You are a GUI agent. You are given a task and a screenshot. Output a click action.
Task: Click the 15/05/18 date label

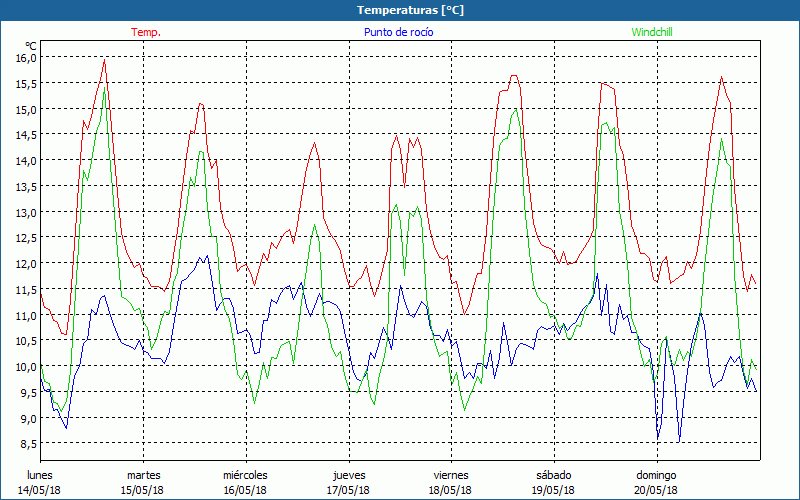(x=142, y=490)
